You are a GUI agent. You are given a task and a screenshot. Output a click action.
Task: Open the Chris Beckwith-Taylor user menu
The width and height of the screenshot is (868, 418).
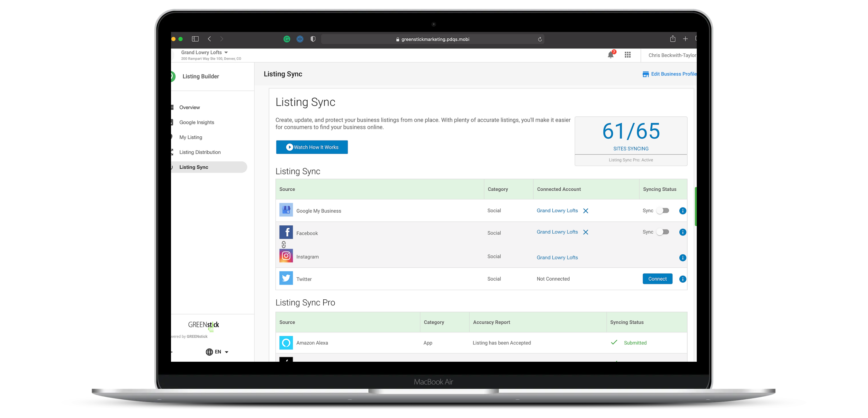(x=672, y=55)
